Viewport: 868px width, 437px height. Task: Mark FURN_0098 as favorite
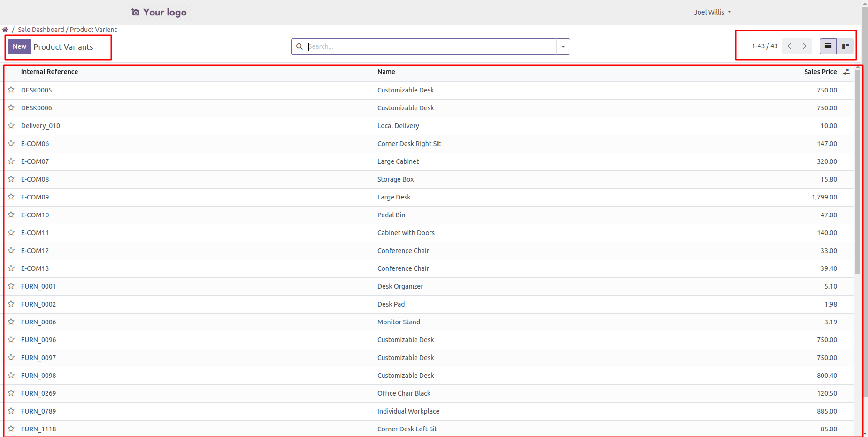(x=11, y=375)
